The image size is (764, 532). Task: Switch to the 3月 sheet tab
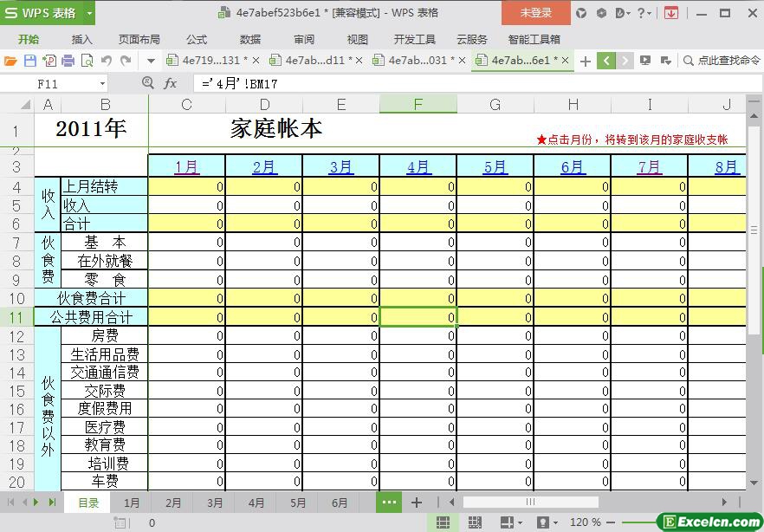pyautogui.click(x=215, y=503)
